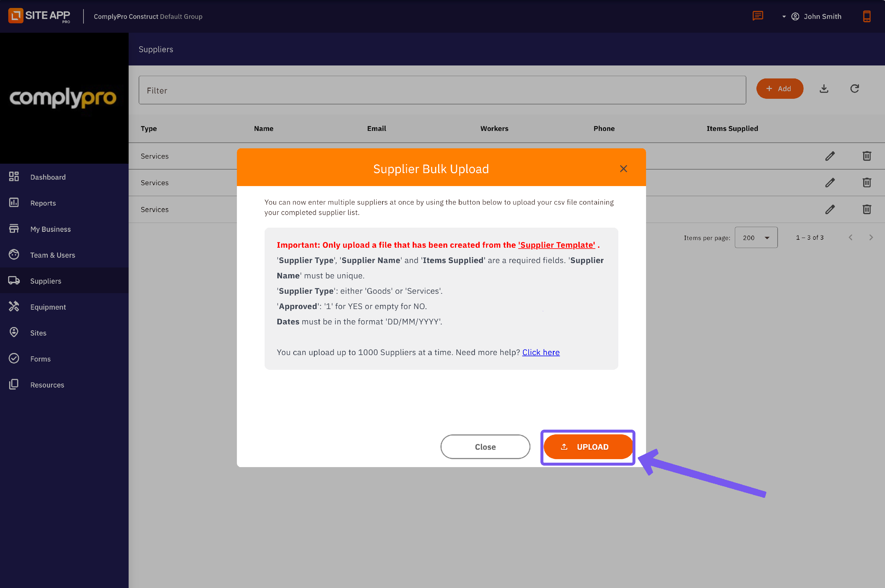Open the chat messages icon in header
The image size is (885, 588).
758,16
